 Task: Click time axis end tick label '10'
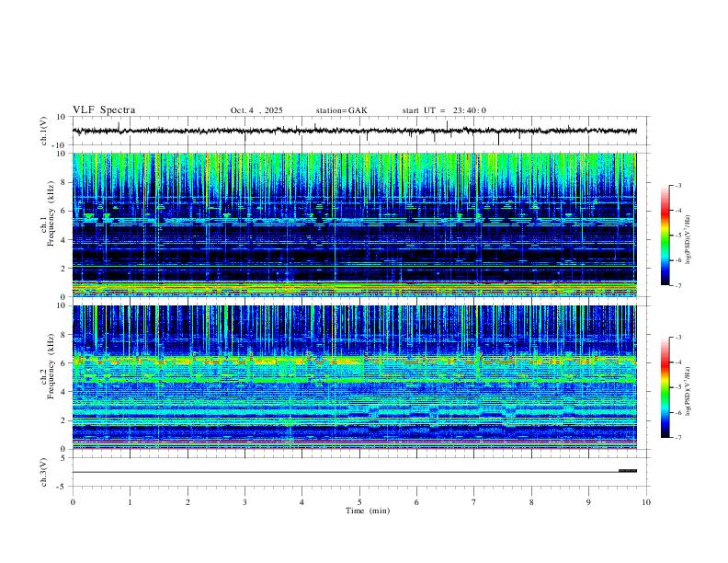pyautogui.click(x=646, y=502)
